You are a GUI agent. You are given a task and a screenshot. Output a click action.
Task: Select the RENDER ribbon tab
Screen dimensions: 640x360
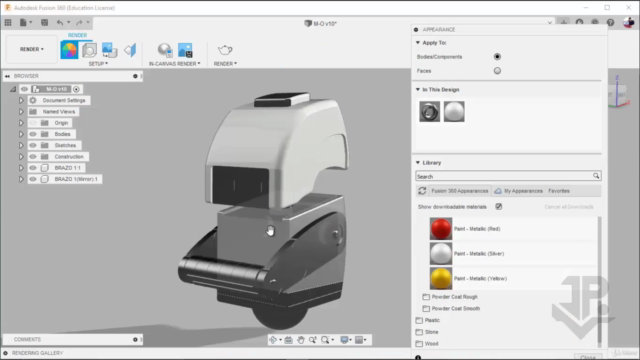77,35
